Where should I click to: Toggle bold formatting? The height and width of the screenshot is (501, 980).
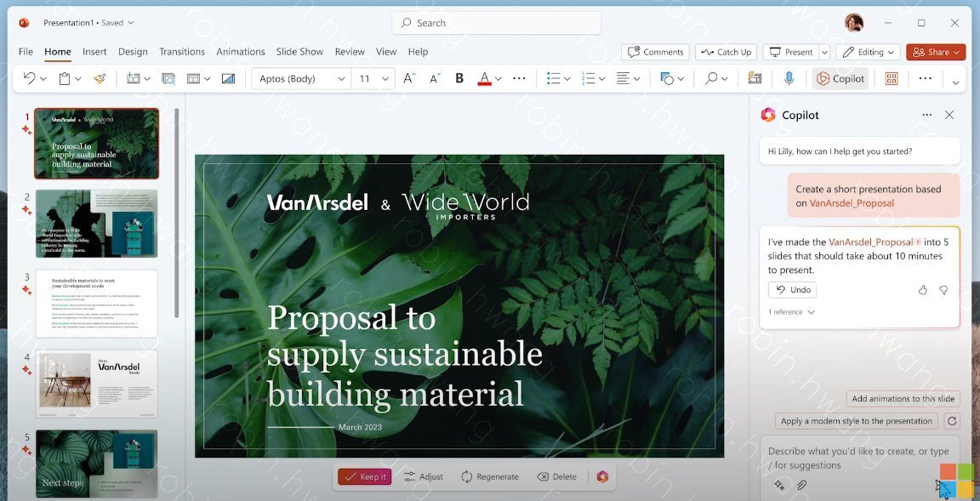click(x=459, y=78)
